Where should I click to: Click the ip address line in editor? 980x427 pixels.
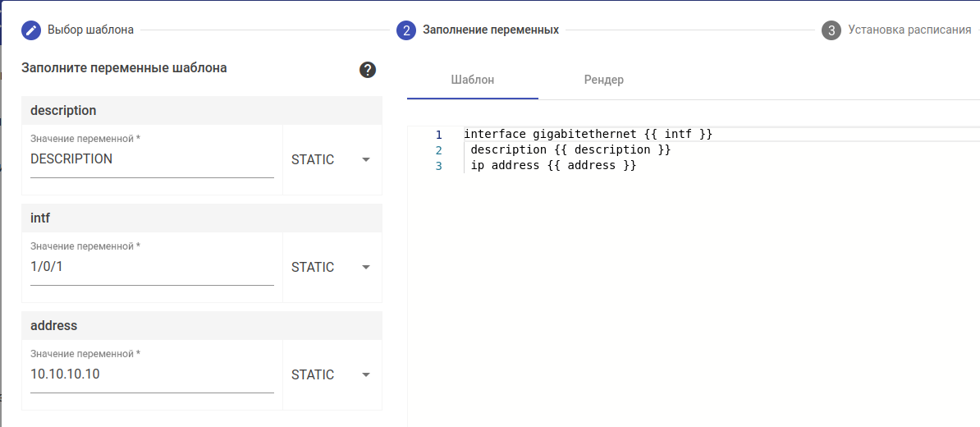553,166
